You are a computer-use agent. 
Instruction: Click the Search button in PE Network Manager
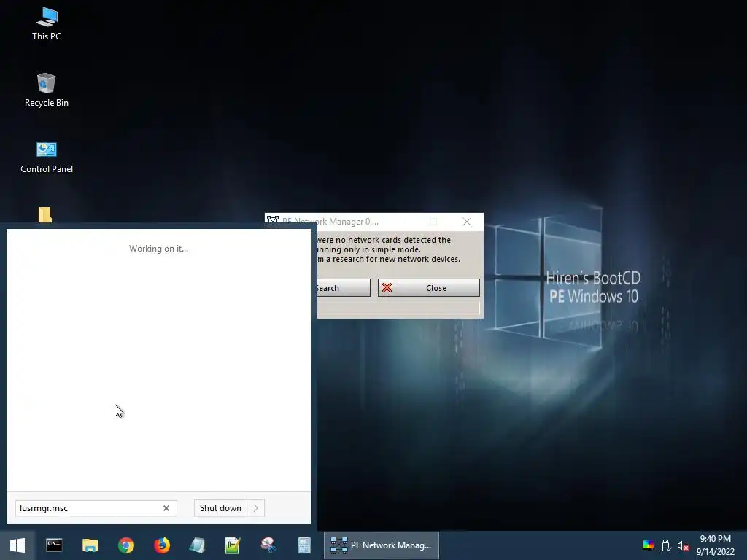344,287
